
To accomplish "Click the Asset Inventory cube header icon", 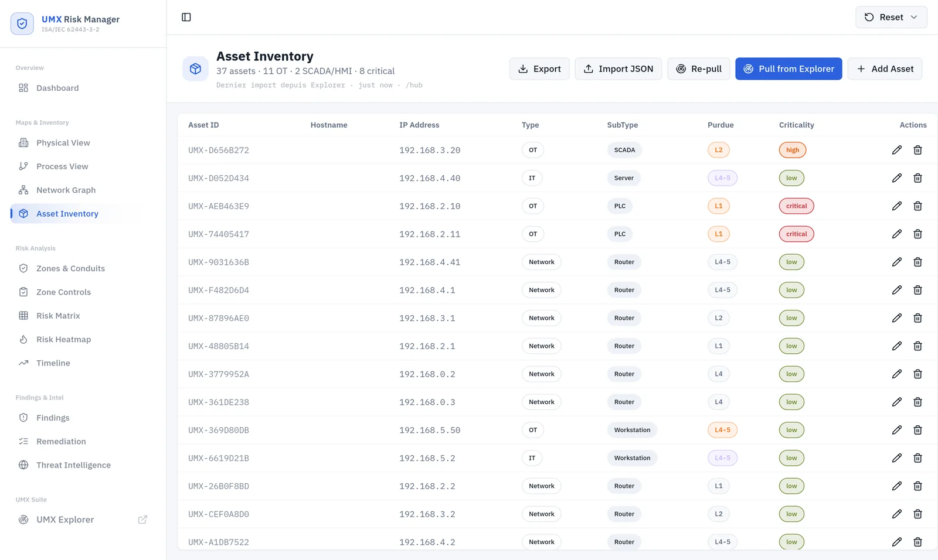I will (x=195, y=69).
